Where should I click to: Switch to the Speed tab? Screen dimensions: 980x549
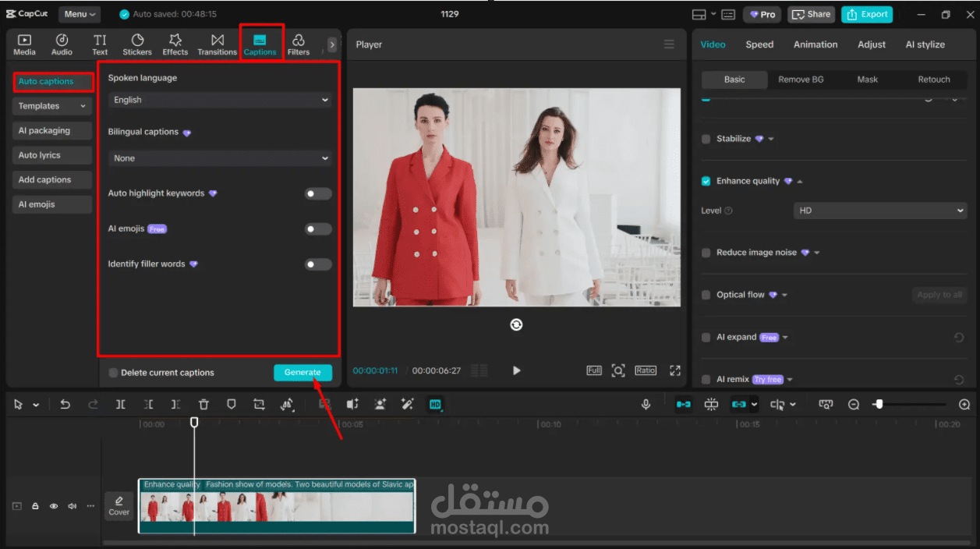pyautogui.click(x=759, y=44)
